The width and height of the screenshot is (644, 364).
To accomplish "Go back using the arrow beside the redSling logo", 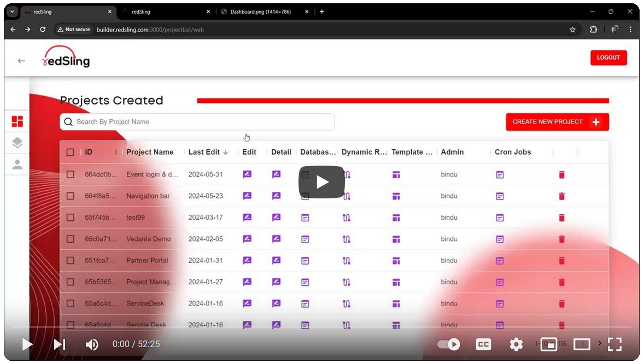I will coord(21,61).
